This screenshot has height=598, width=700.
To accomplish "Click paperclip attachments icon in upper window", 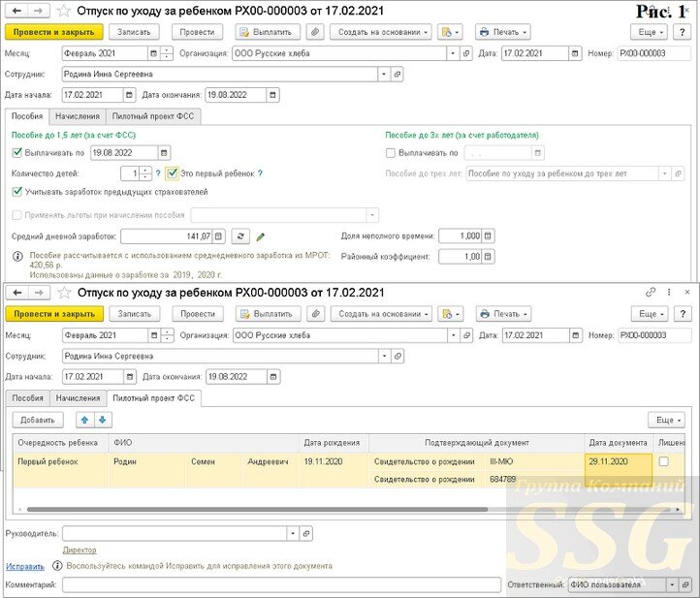I will (x=315, y=32).
